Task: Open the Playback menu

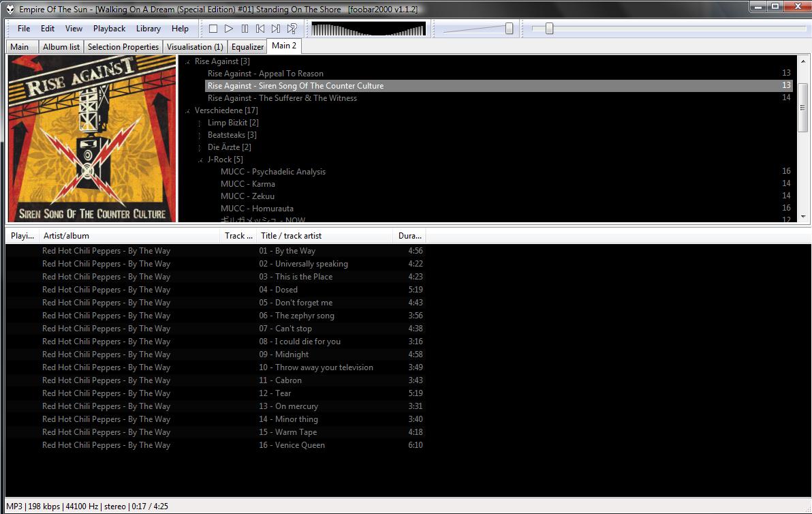Action: pos(109,29)
